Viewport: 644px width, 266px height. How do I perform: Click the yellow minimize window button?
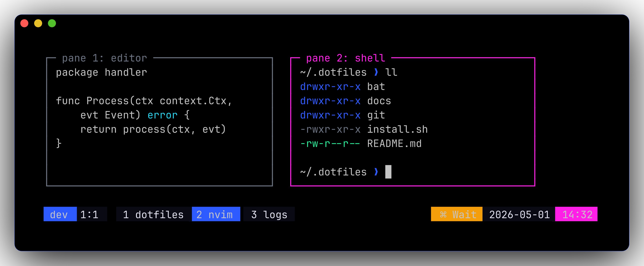(38, 23)
